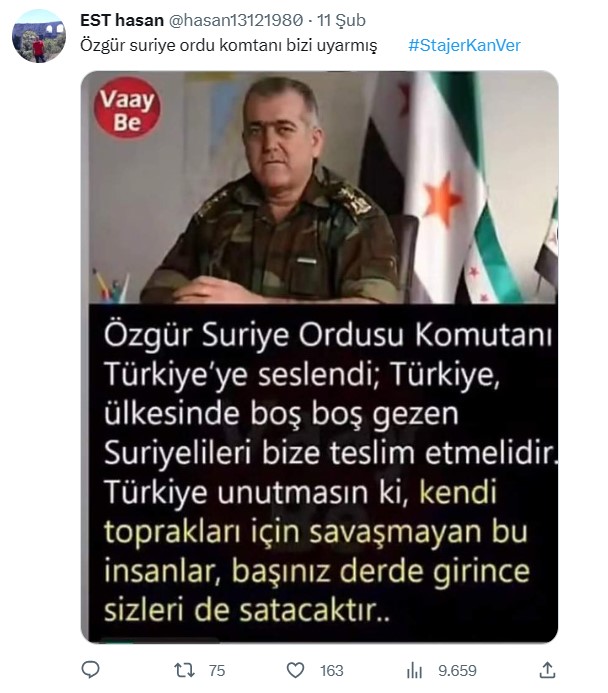Click the large flag with red stars
Image resolution: width=608 pixels, height=693 pixels.
tap(446, 188)
